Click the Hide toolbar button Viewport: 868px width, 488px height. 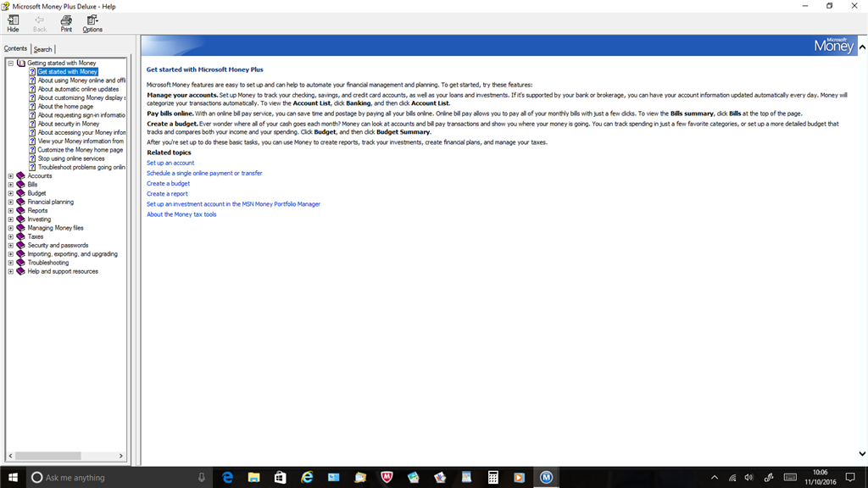pos(13,23)
